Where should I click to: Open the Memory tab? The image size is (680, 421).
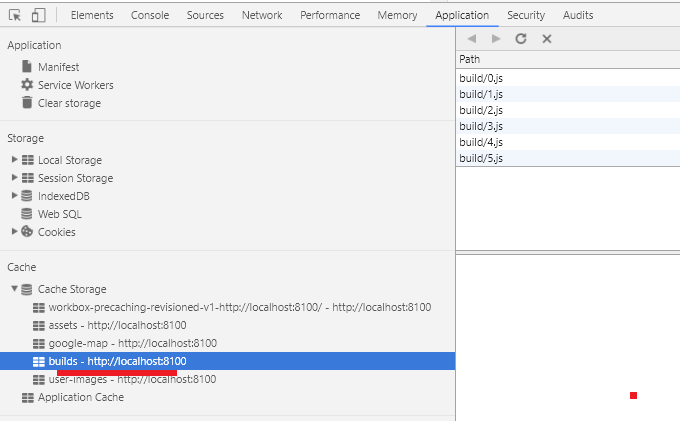coord(397,15)
